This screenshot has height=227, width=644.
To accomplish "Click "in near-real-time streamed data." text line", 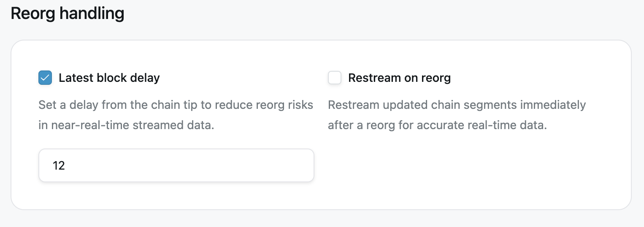I will [126, 125].
